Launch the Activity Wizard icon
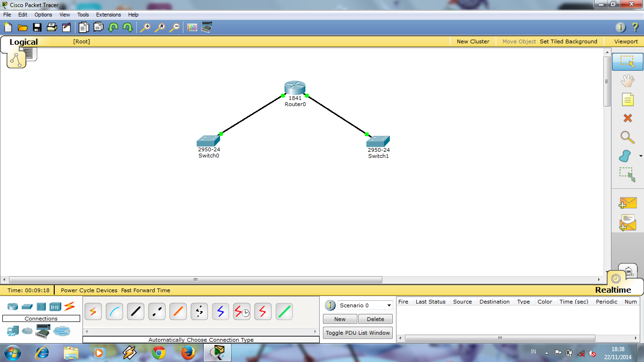The height and width of the screenshot is (362, 644). [x=66, y=27]
